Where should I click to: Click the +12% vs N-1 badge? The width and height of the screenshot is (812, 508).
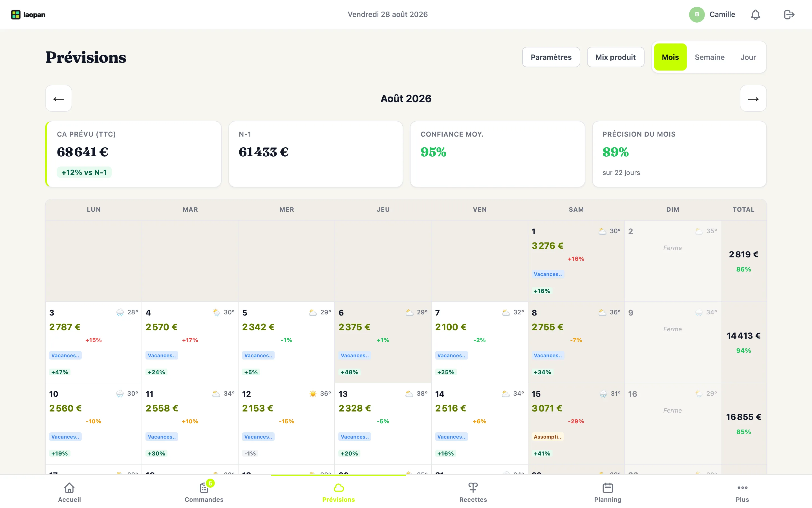pyautogui.click(x=84, y=172)
